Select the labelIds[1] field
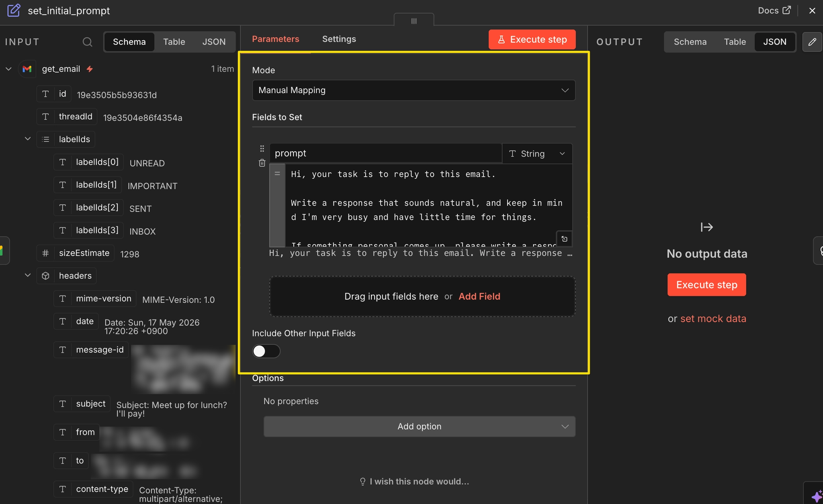Viewport: 823px width, 504px height. [x=88, y=185]
